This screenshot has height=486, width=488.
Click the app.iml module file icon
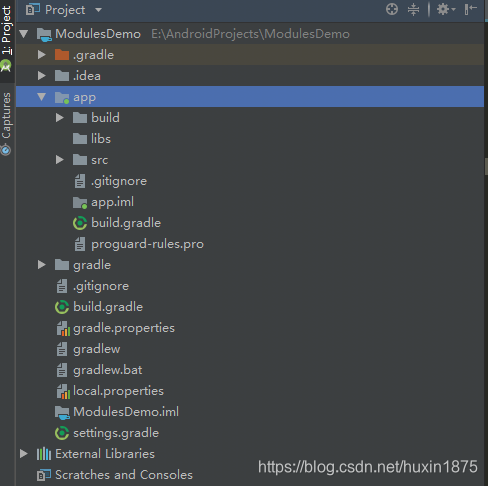(x=80, y=202)
